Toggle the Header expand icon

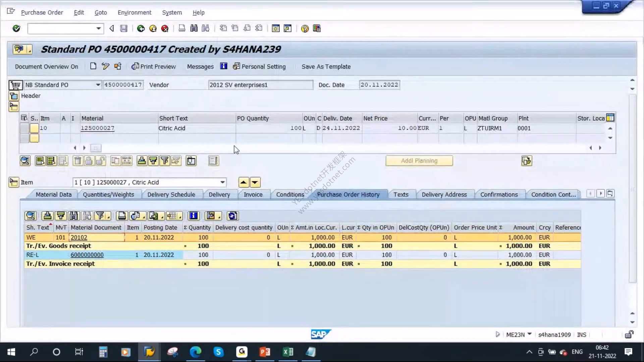click(x=14, y=96)
